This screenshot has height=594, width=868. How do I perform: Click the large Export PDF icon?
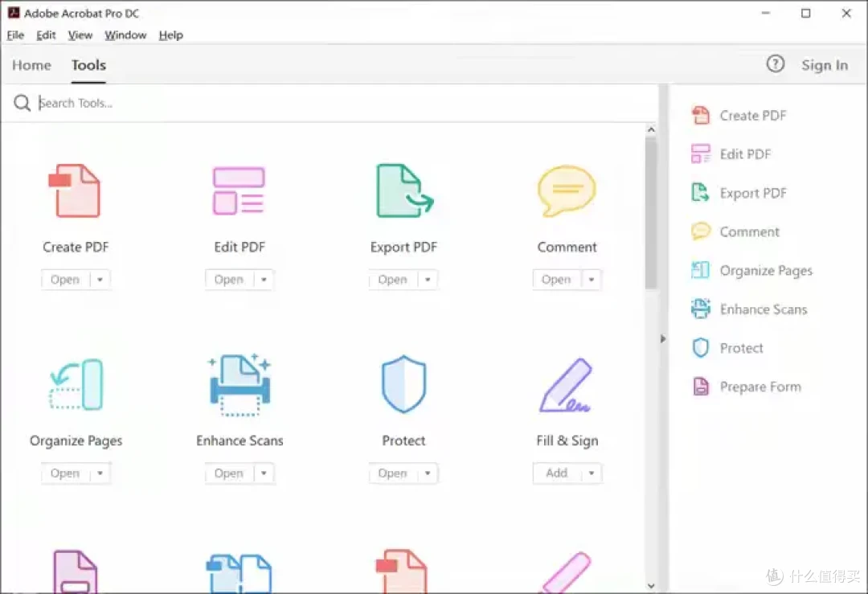(404, 190)
